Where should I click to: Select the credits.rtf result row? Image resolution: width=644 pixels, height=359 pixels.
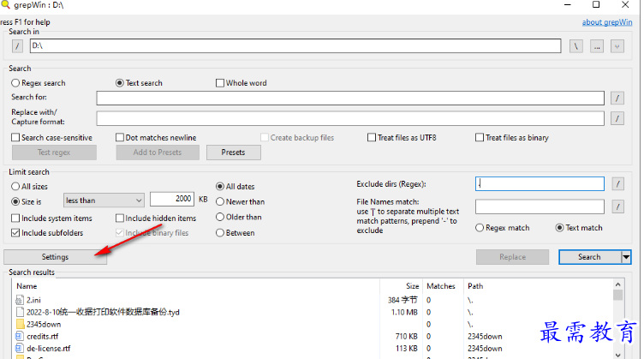click(313, 337)
